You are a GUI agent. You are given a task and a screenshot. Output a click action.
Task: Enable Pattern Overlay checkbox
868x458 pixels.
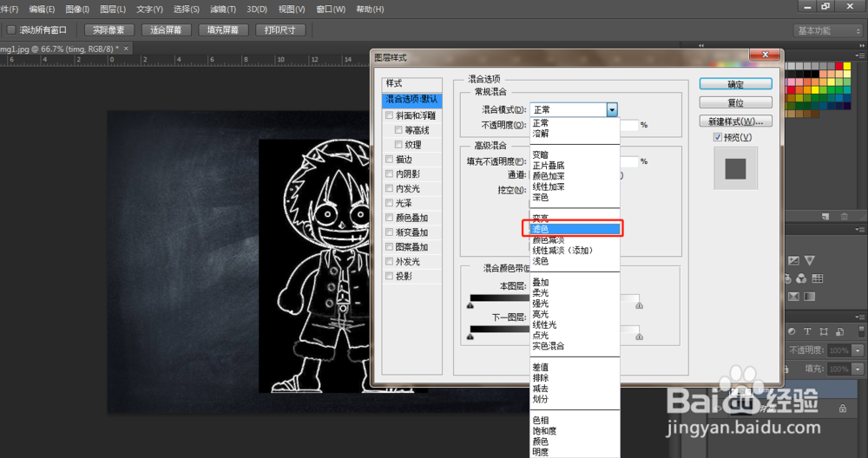pos(389,246)
